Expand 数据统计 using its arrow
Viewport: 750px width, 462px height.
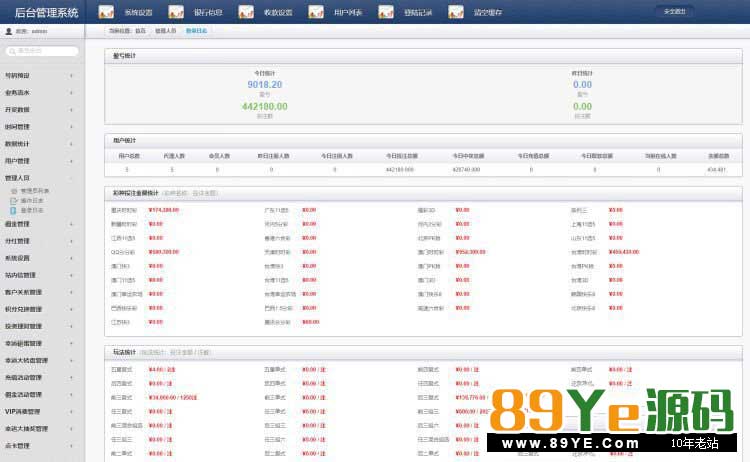point(71,144)
